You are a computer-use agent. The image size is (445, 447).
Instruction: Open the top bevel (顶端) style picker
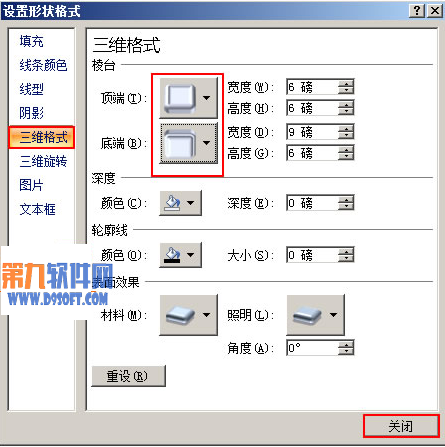coord(188,98)
